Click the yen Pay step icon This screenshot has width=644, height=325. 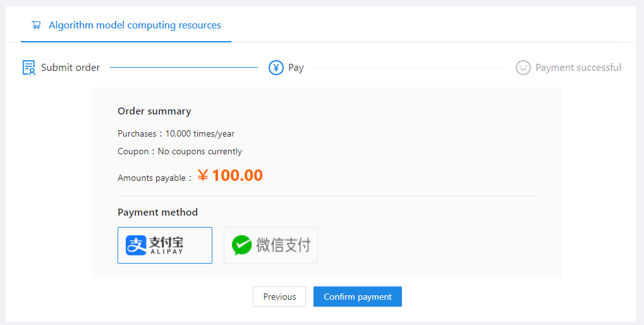[276, 68]
